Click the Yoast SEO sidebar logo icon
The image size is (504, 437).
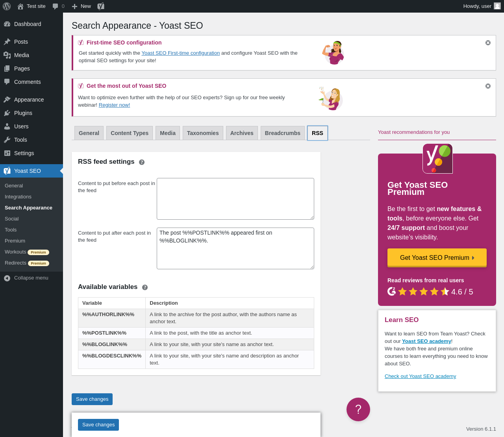pos(7,171)
